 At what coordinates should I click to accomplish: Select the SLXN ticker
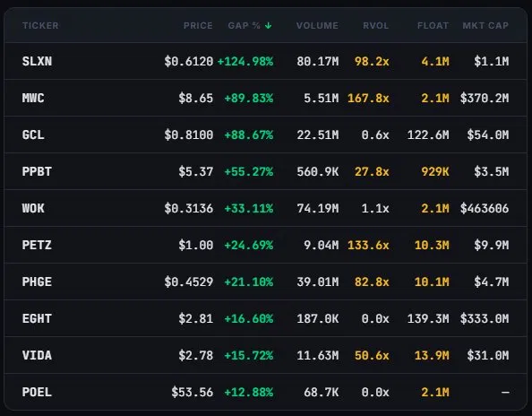coord(37,62)
